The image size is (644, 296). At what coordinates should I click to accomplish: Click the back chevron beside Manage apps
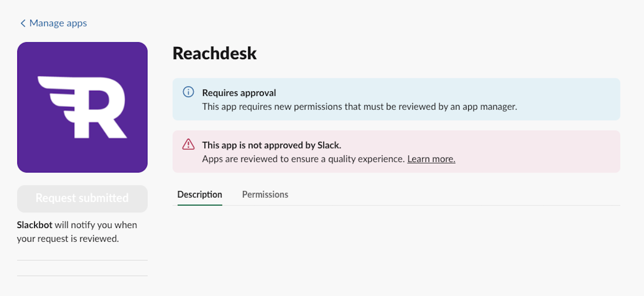[x=23, y=23]
